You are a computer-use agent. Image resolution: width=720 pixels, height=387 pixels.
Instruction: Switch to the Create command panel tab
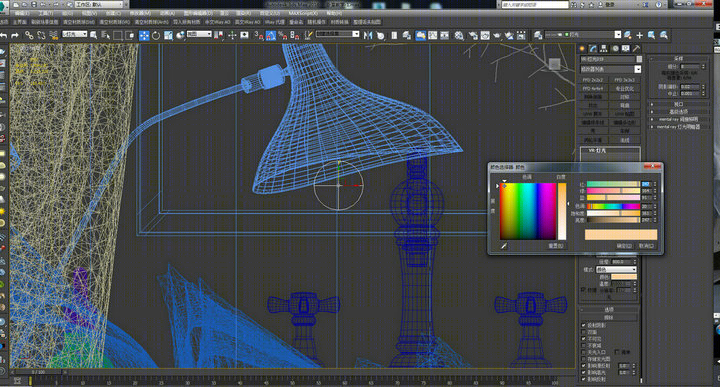point(582,48)
